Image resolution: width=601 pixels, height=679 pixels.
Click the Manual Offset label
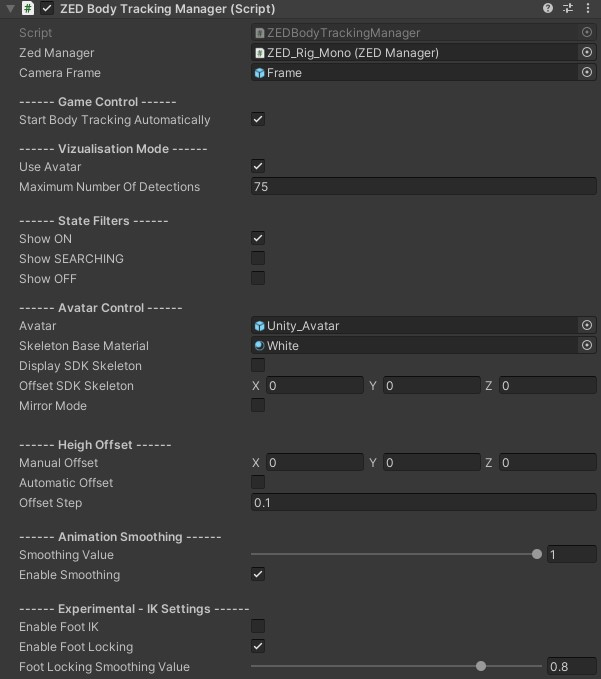pyautogui.click(x=58, y=462)
